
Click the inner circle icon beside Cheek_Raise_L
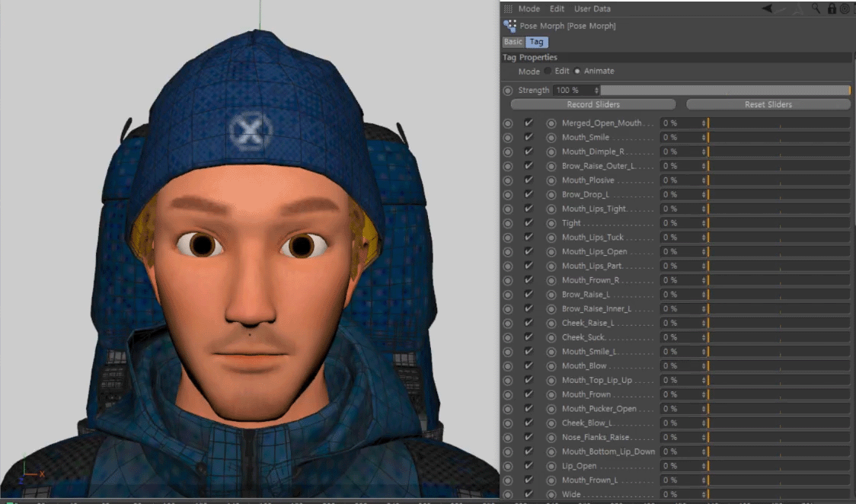[x=551, y=324]
